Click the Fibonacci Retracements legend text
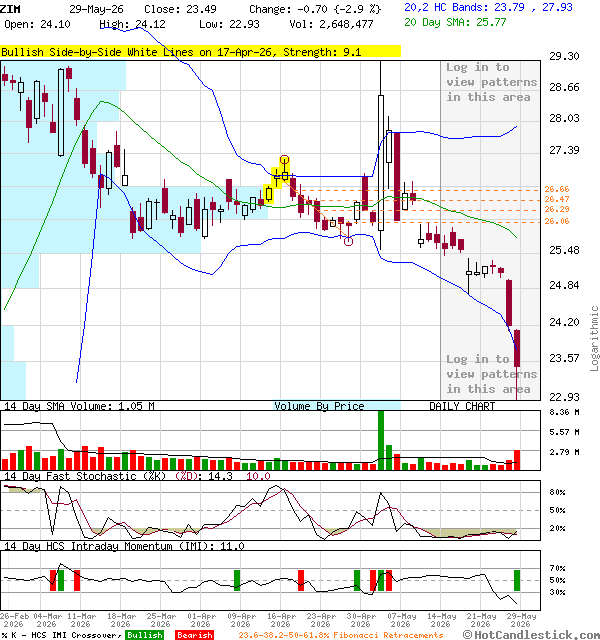Viewport: 600px width, 640px height. coord(388,635)
